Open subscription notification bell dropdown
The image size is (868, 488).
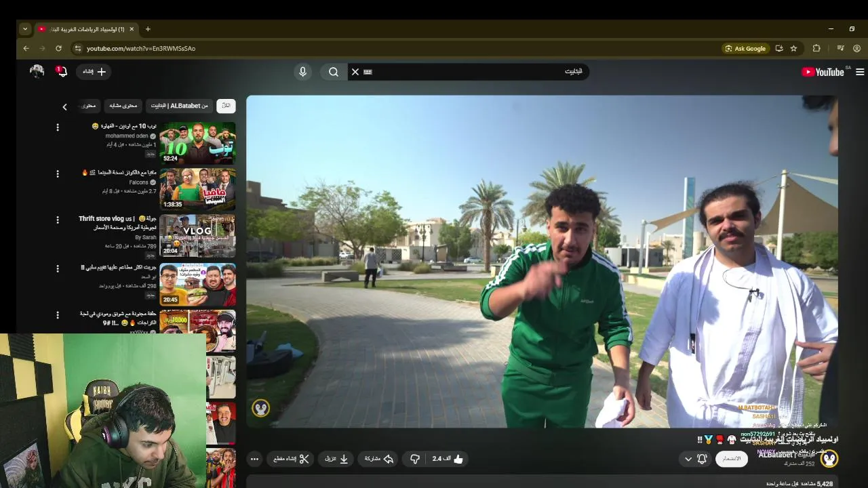click(x=696, y=459)
